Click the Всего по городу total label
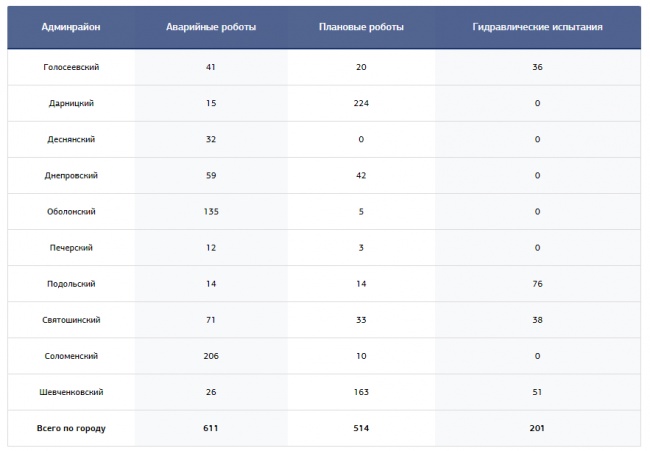650x451 pixels. (71, 428)
